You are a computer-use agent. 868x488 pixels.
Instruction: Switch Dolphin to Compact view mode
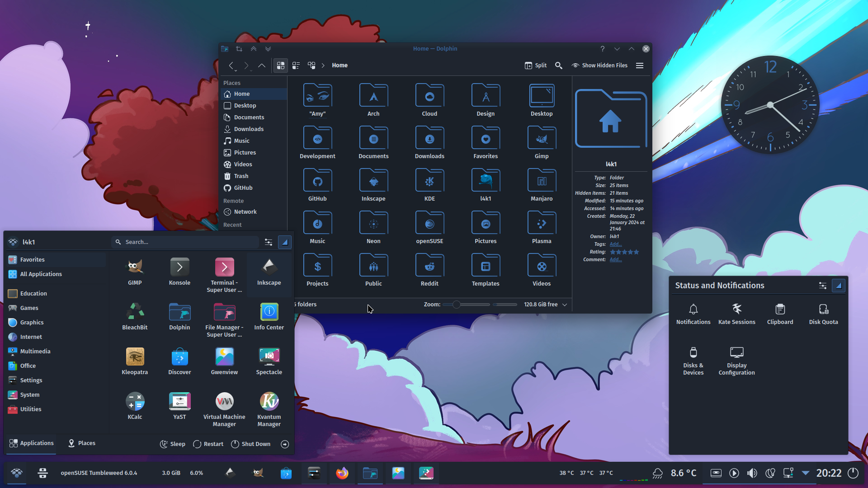(296, 66)
